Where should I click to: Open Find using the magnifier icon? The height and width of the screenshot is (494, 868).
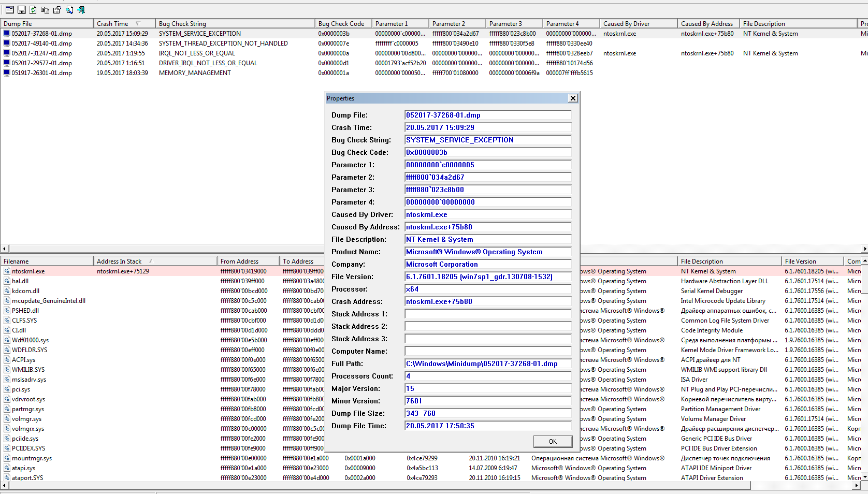(x=69, y=10)
